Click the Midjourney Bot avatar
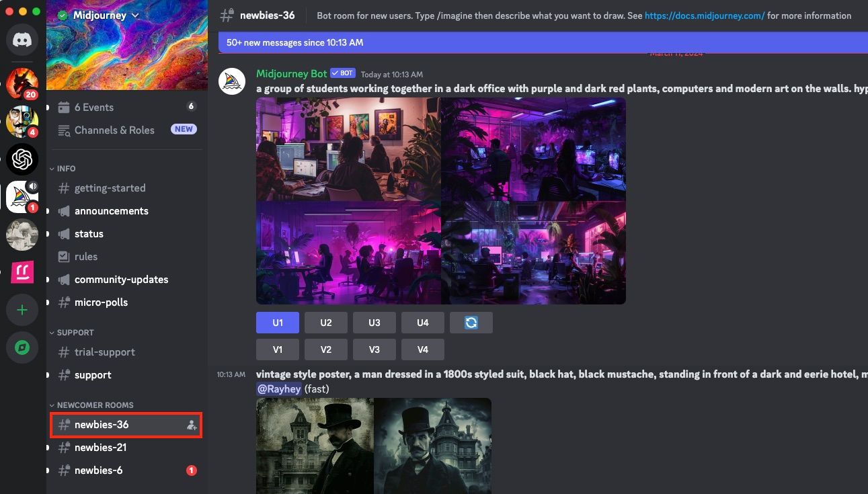 (x=232, y=81)
